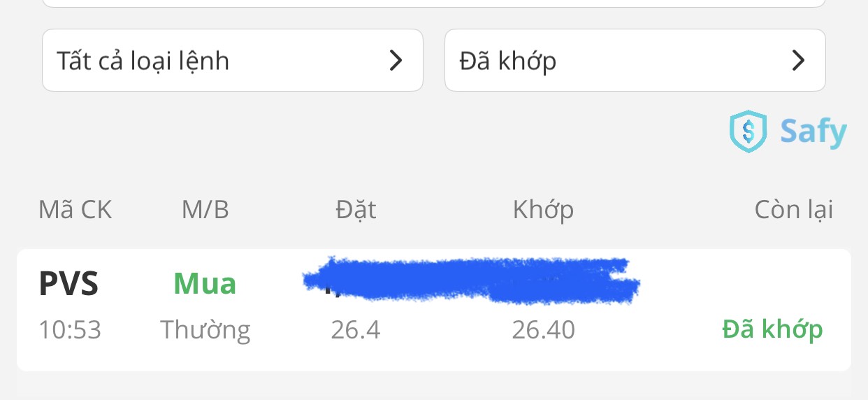This screenshot has width=868, height=400.
Task: Click the right chevron in the "Đã khớp" filter
Action: pyautogui.click(x=798, y=61)
